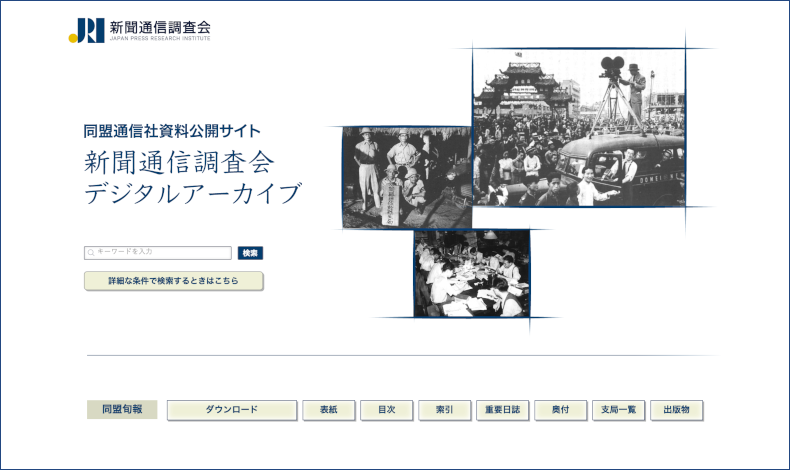
Task: Focus the キーワードを入力 keyword search field
Action: coord(162,253)
